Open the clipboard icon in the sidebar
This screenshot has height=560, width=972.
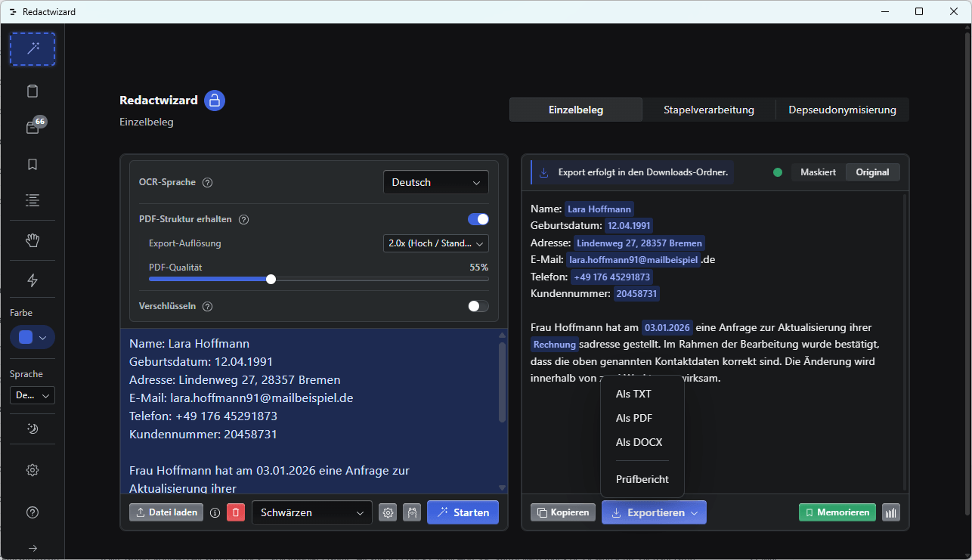33,91
